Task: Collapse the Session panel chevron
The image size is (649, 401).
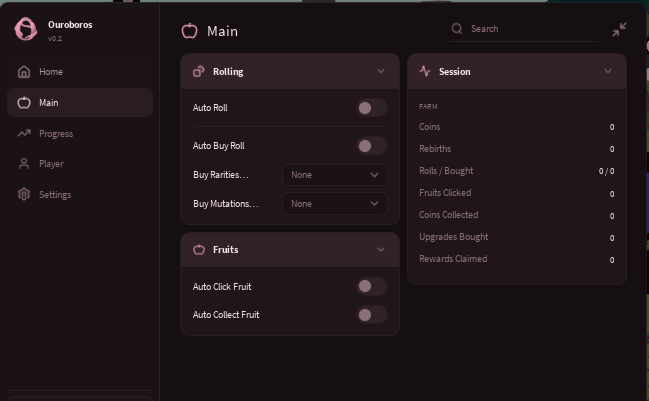Action: 608,71
